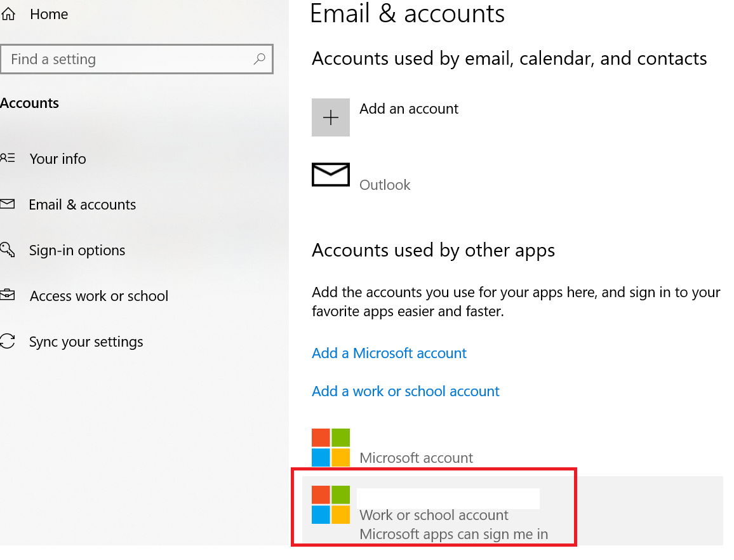Open Access work or school
The width and height of the screenshot is (734, 560).
tap(99, 296)
